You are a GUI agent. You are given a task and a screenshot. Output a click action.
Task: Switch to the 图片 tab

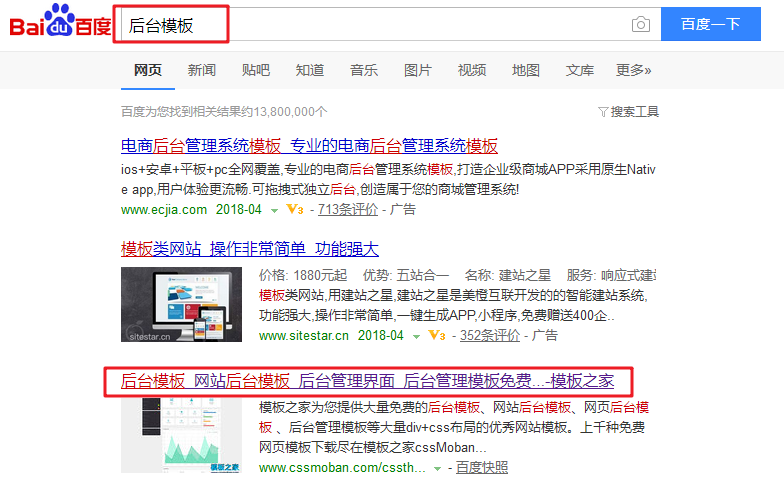pos(418,70)
